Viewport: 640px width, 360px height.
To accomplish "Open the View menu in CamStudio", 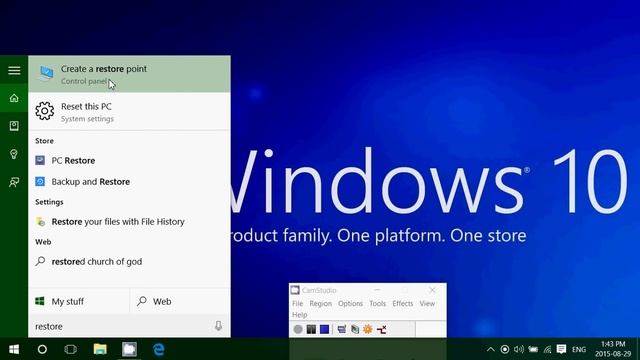I will tap(427, 304).
